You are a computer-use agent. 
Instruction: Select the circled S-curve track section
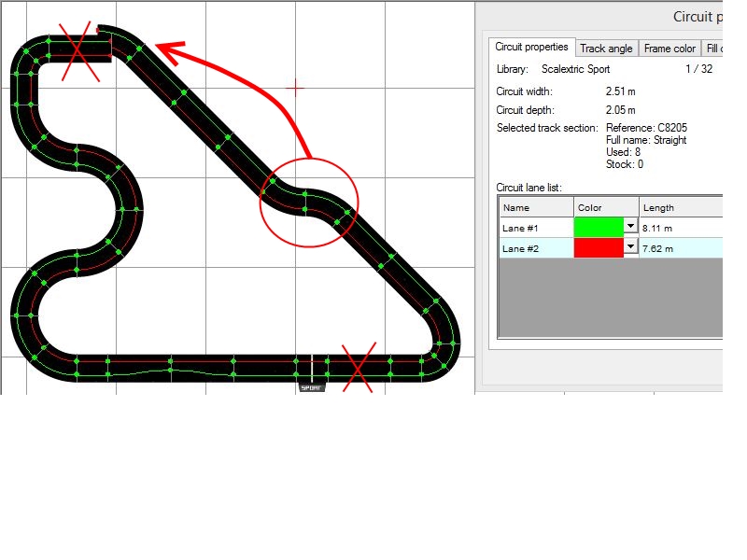click(x=308, y=201)
